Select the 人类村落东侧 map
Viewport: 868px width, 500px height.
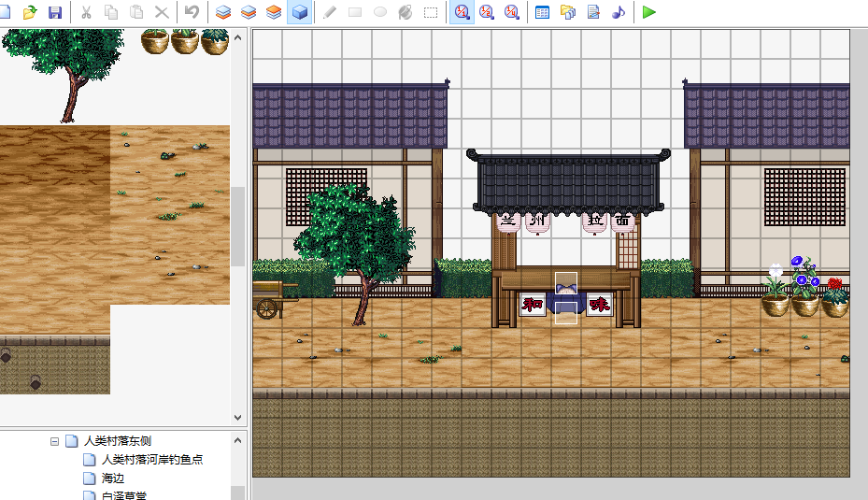coord(118,441)
